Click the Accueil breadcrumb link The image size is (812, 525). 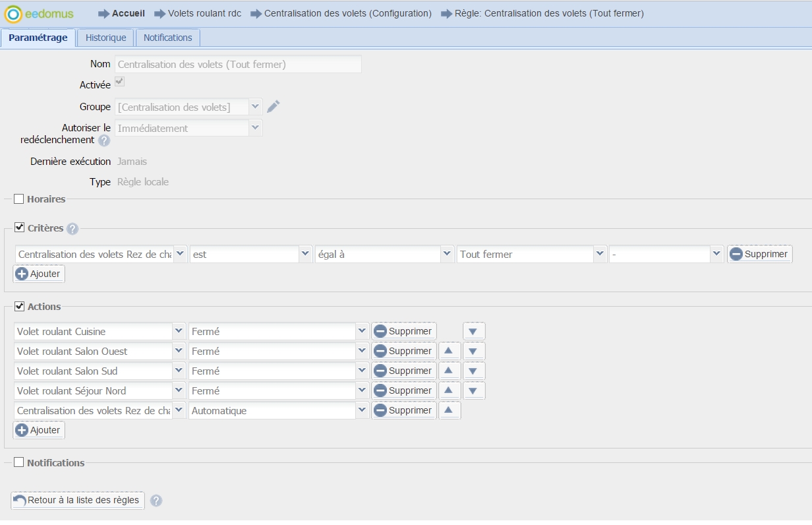coord(128,13)
